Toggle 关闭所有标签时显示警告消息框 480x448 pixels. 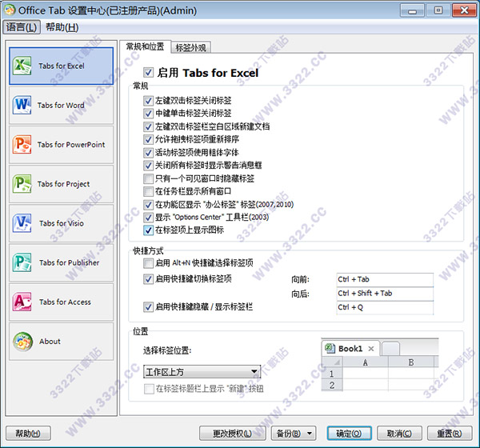(148, 166)
